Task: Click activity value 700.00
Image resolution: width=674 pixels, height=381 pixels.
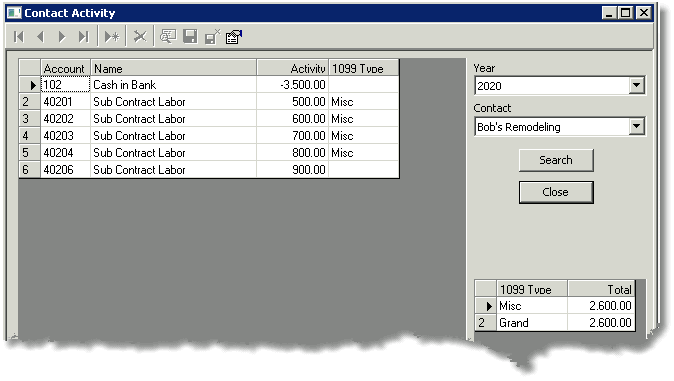Action: point(293,136)
